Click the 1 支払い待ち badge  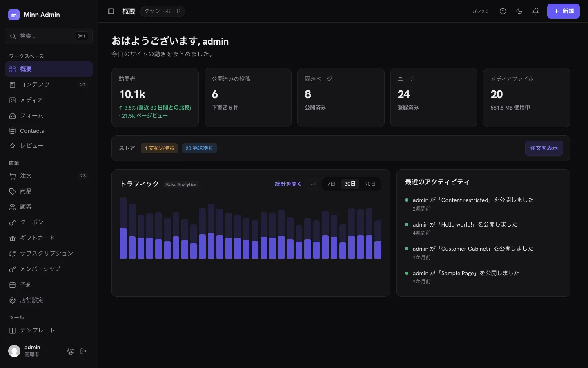(x=159, y=148)
